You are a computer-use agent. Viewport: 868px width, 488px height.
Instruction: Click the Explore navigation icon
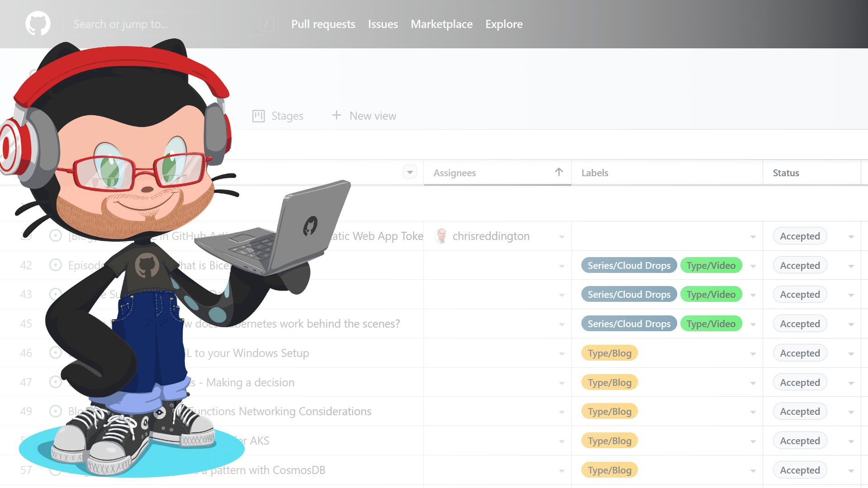503,24
